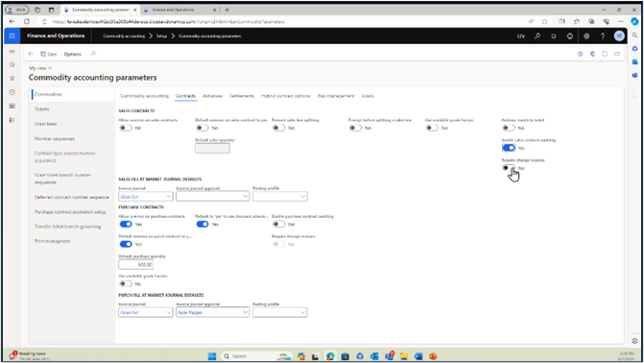This screenshot has width=644, height=363.
Task: Open the PowerPoint icon in the taskbar
Action: tap(433, 356)
